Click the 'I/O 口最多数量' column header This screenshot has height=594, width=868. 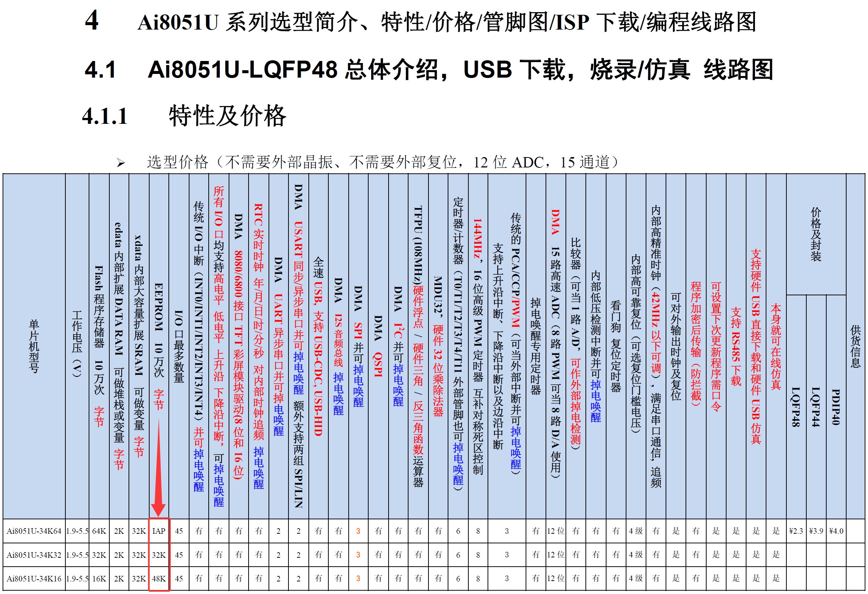click(179, 346)
